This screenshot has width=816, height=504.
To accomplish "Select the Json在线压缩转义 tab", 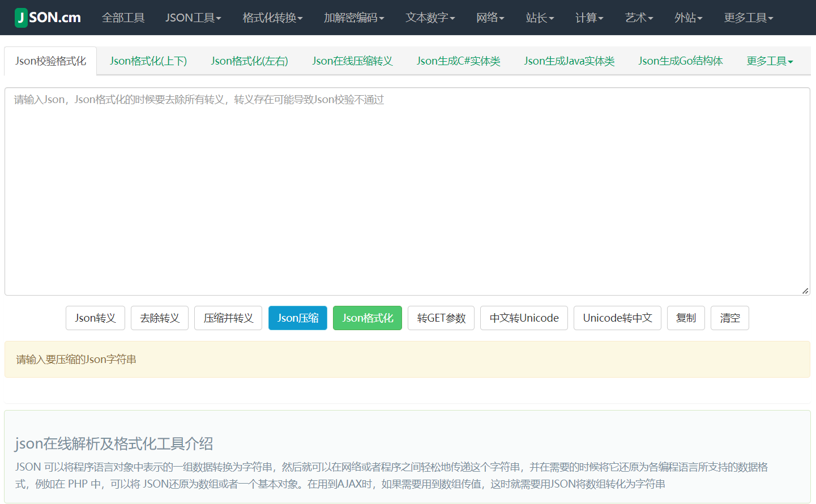I will (352, 61).
